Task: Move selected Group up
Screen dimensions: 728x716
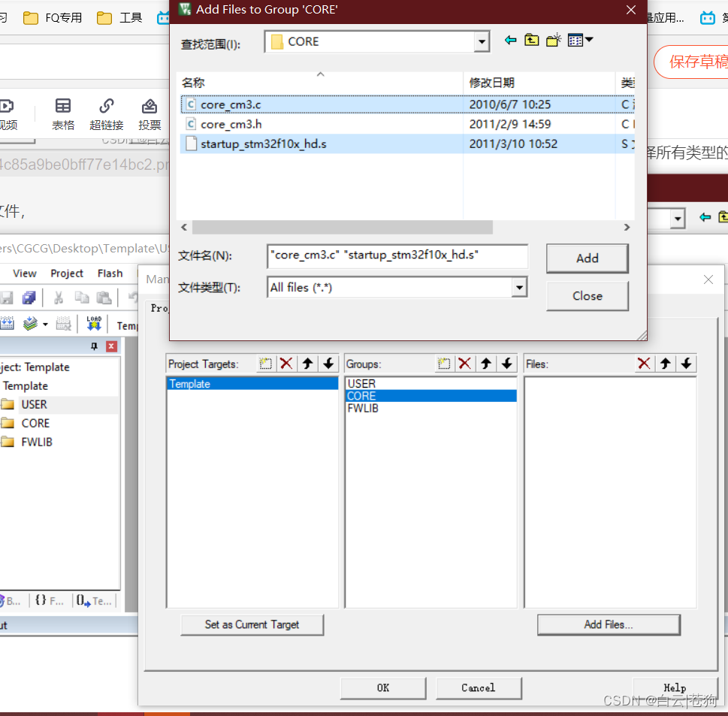Action: (486, 364)
